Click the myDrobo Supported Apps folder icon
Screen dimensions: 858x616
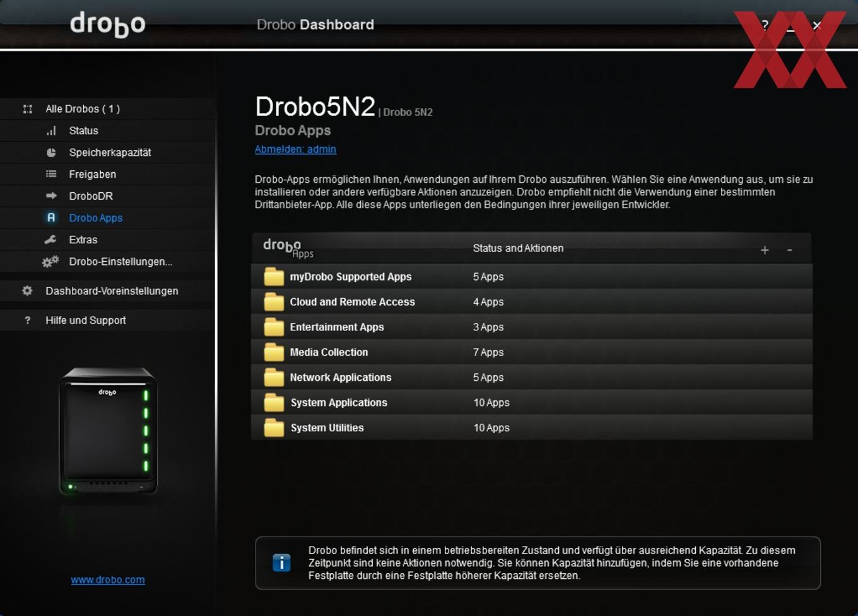coord(274,277)
